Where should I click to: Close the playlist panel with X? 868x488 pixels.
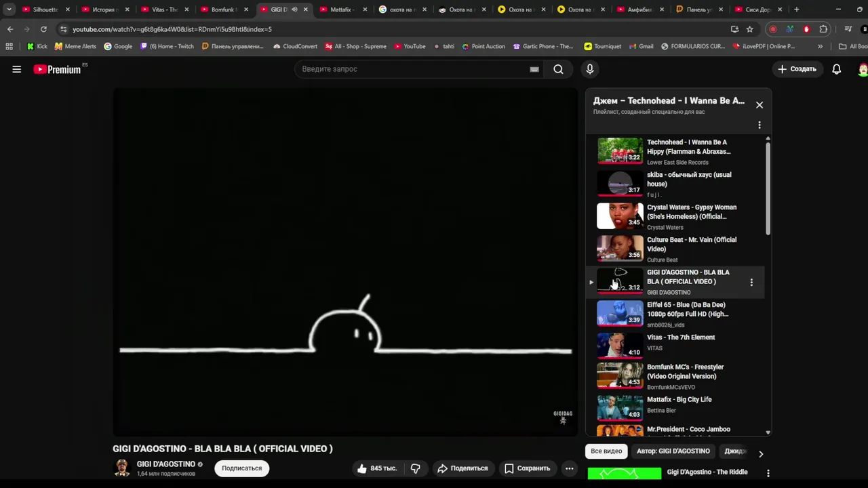[x=759, y=105]
